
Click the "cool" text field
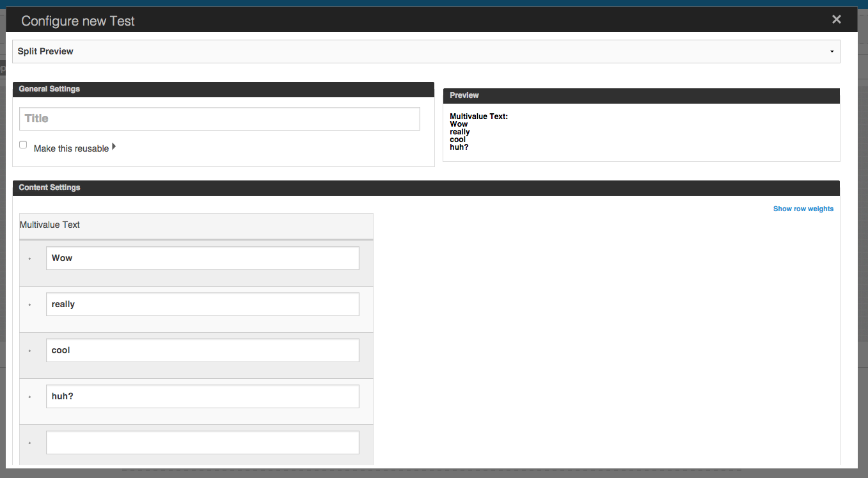pos(202,350)
